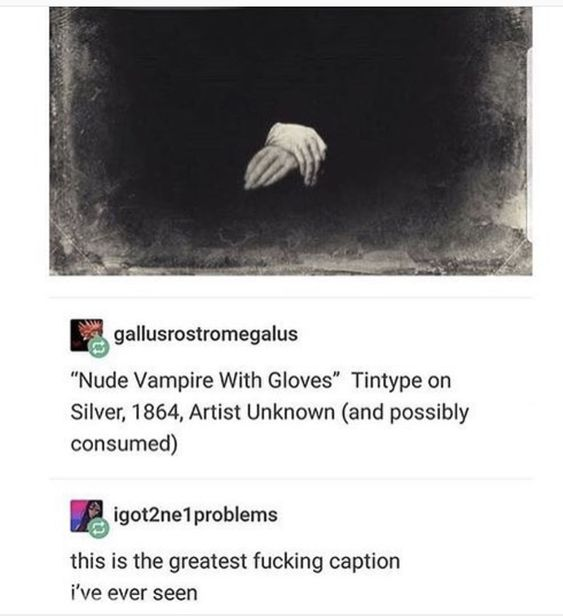This screenshot has width=563, height=616.
Task: Click the word "caption" in the comment
Action: tap(365, 562)
